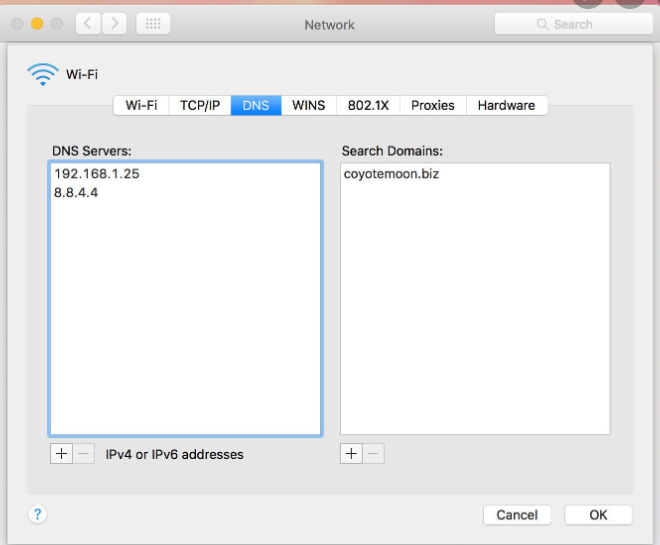This screenshot has height=545, width=660.
Task: Open the TCP/IP tab
Action: 200,105
